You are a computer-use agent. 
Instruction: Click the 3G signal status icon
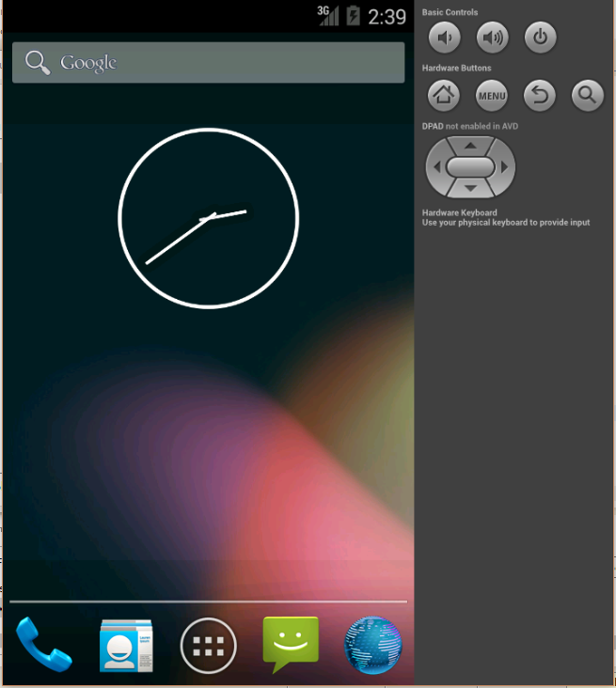click(x=328, y=16)
